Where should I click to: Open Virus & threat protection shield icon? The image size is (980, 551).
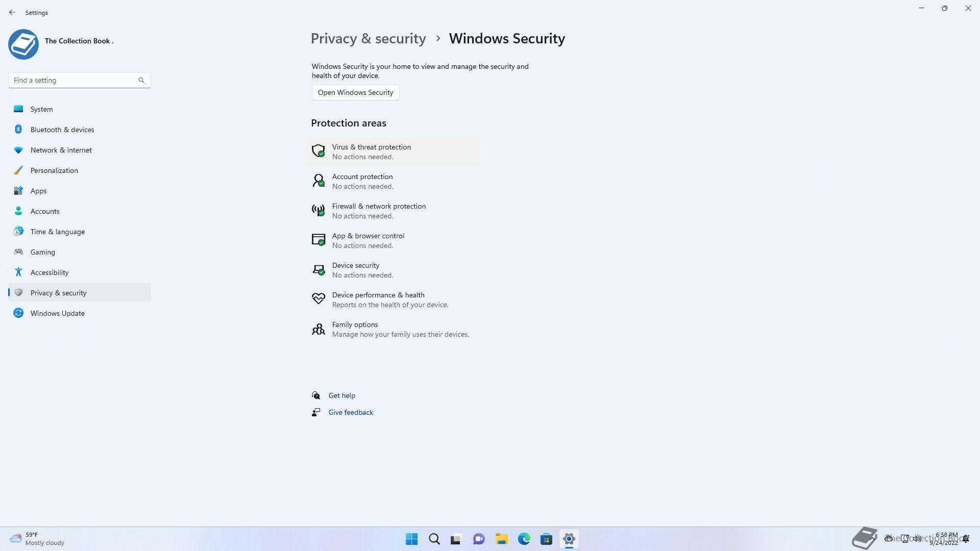click(x=318, y=151)
